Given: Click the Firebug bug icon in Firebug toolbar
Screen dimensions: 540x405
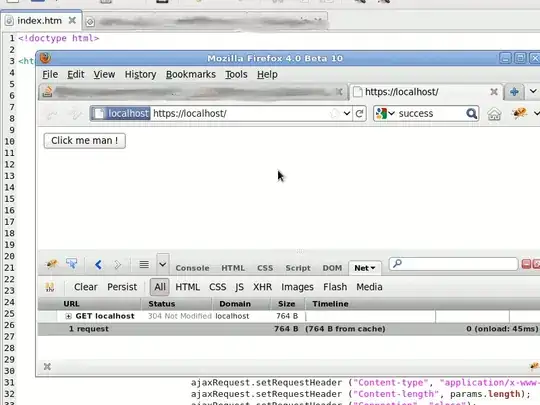Looking at the screenshot, I should point(52,264).
